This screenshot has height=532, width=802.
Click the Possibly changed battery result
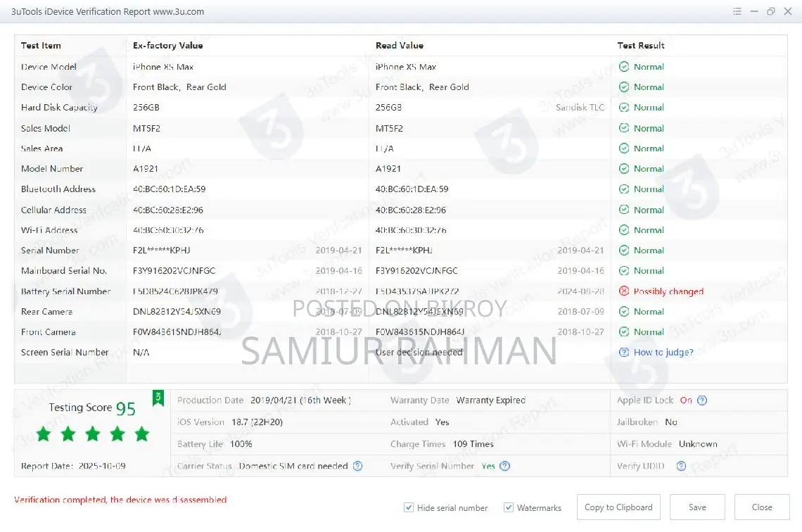point(668,291)
